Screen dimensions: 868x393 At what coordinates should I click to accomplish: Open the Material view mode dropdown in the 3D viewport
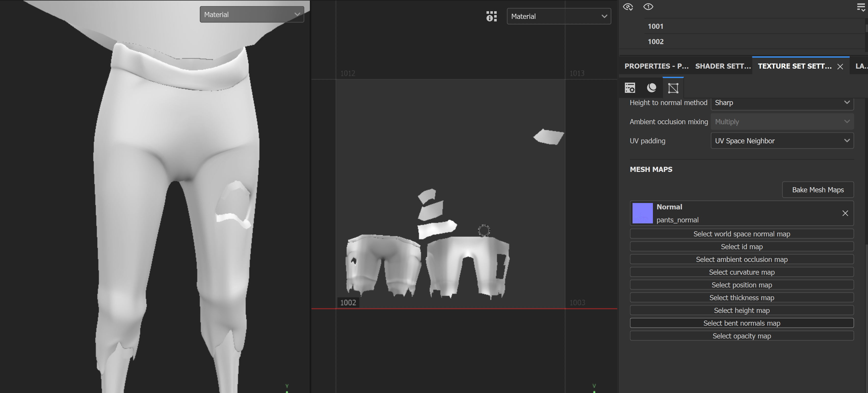tap(251, 14)
